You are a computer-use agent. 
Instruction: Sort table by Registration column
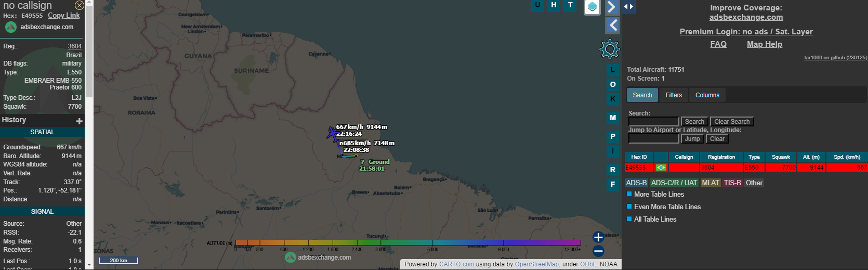721,157
